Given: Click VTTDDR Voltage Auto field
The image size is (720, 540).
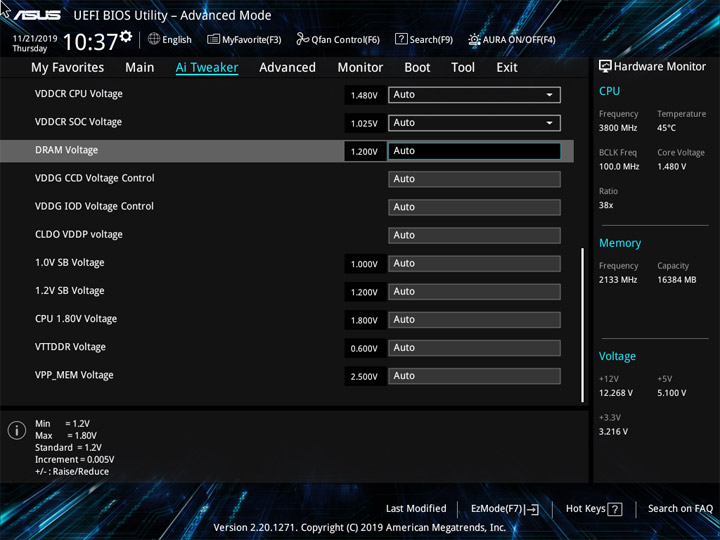Looking at the screenshot, I should (x=474, y=348).
